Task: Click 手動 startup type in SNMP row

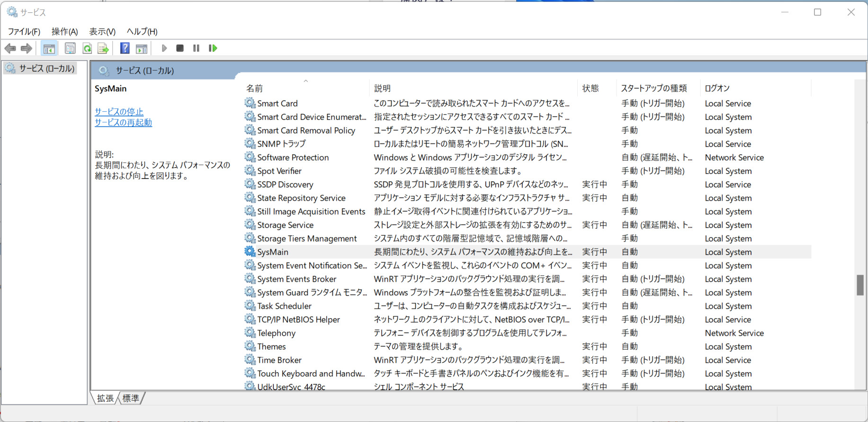Action: point(629,144)
